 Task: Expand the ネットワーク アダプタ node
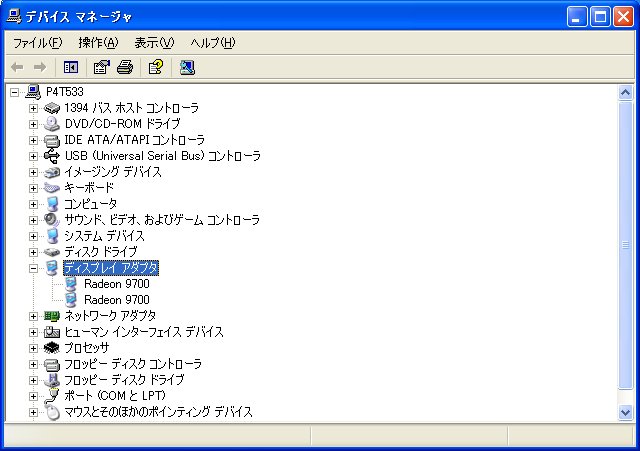coord(33,316)
